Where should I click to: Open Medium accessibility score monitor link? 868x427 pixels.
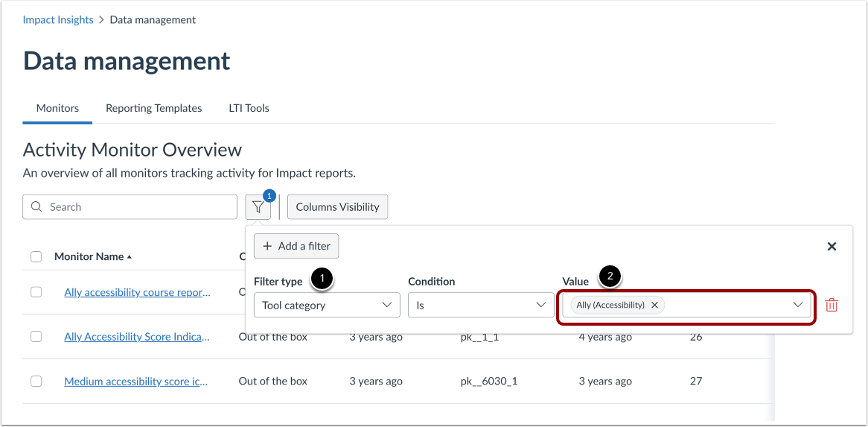[136, 381]
